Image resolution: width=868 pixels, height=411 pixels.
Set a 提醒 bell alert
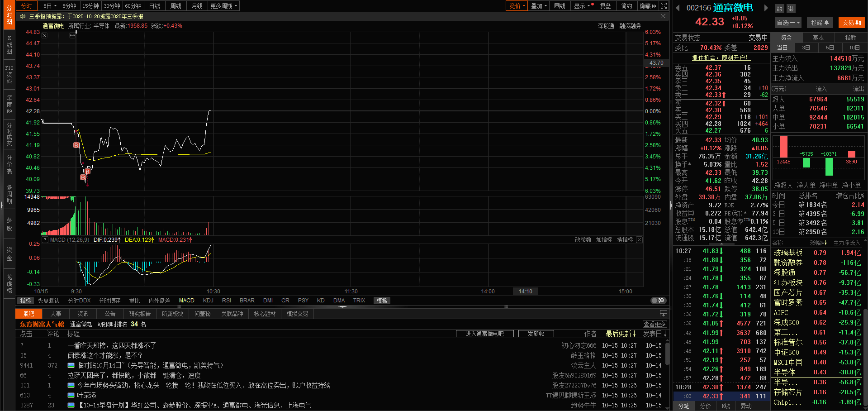click(x=820, y=23)
